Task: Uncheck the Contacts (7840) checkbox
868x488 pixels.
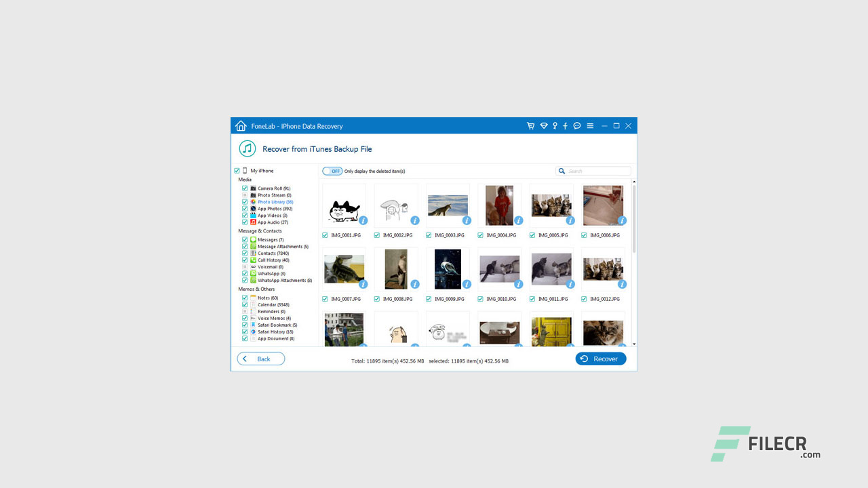Action: tap(245, 253)
